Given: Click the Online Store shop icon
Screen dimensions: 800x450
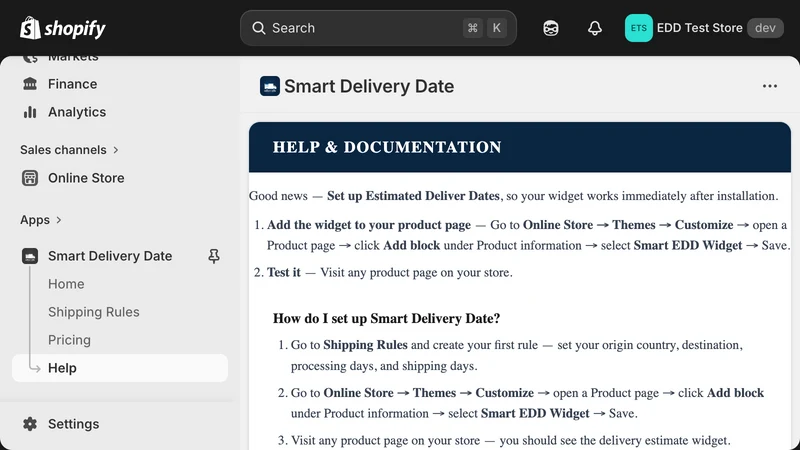Looking at the screenshot, I should (x=30, y=178).
